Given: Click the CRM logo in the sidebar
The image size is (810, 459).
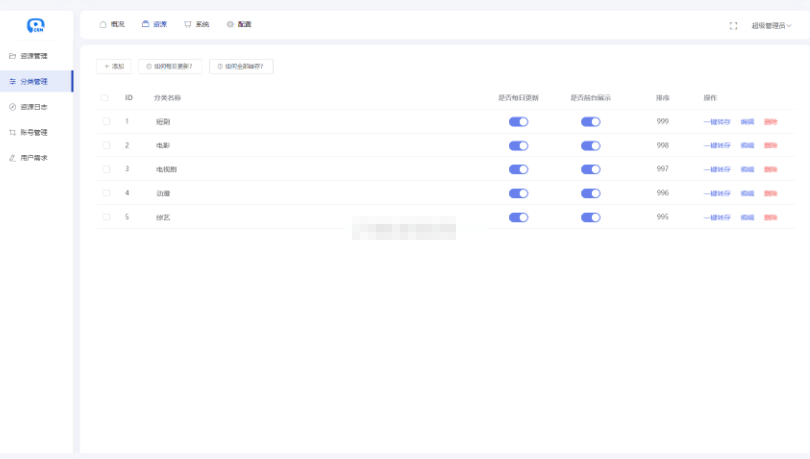Looking at the screenshot, I should click(36, 25).
